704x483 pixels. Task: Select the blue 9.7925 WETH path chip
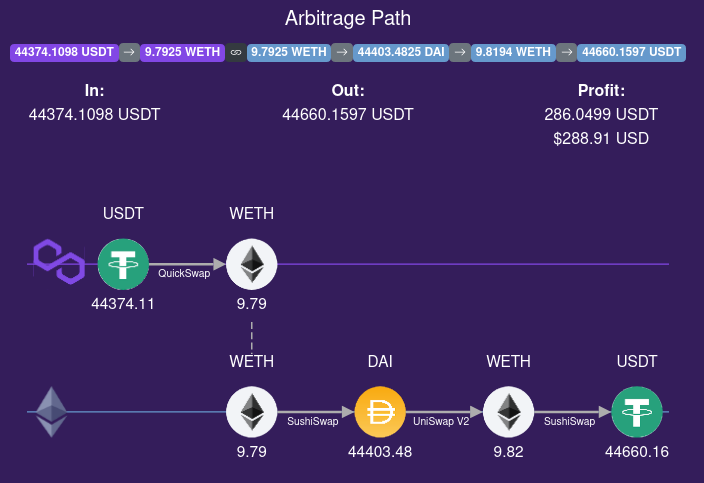[x=289, y=53]
